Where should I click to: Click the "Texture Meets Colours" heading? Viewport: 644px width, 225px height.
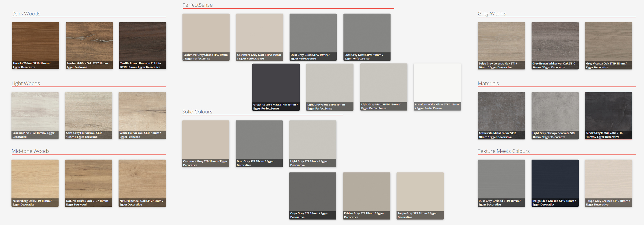(x=504, y=151)
